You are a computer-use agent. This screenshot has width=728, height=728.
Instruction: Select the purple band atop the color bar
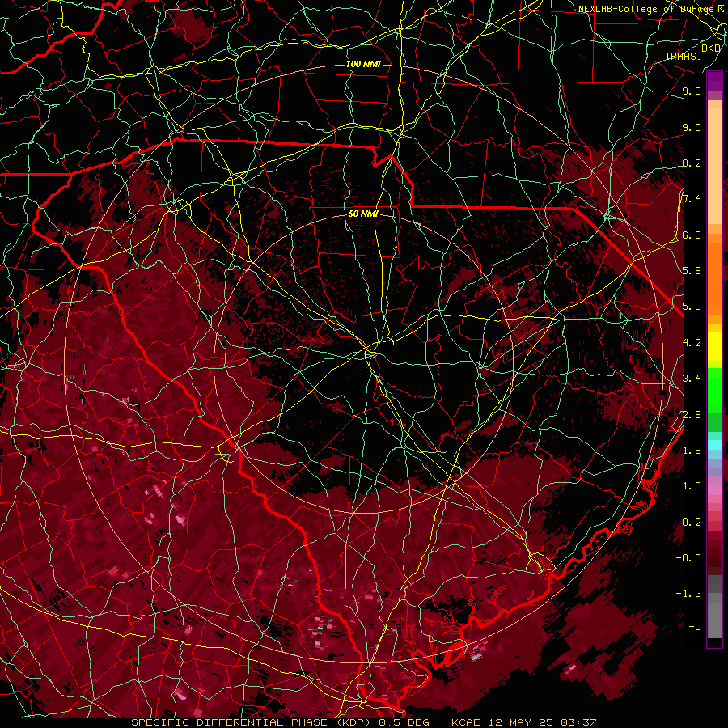click(x=714, y=82)
